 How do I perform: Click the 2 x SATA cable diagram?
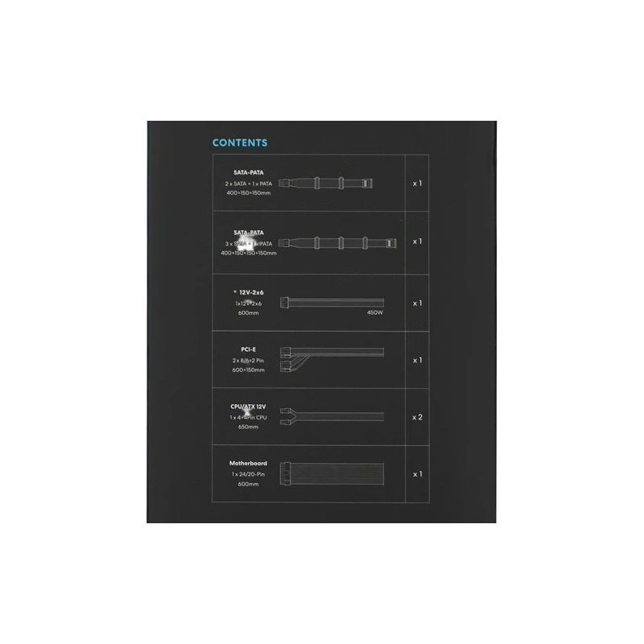click(325, 184)
